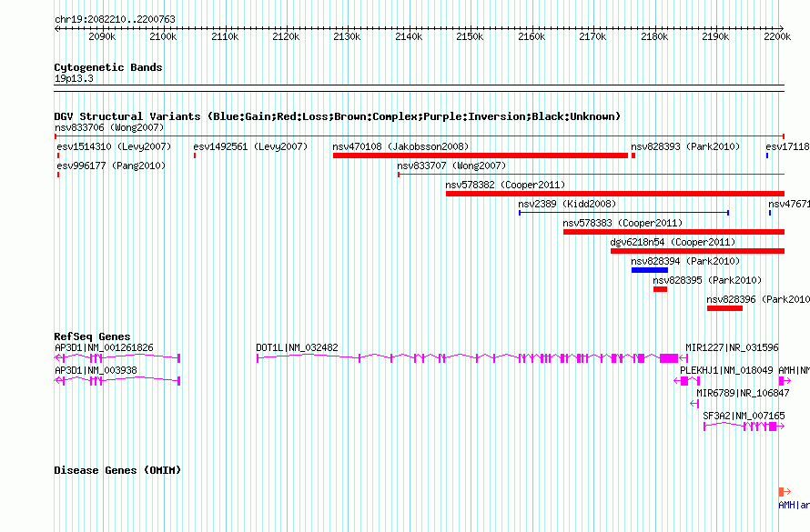Click the esv996177 (Pang2010) marker

[x=58, y=175]
